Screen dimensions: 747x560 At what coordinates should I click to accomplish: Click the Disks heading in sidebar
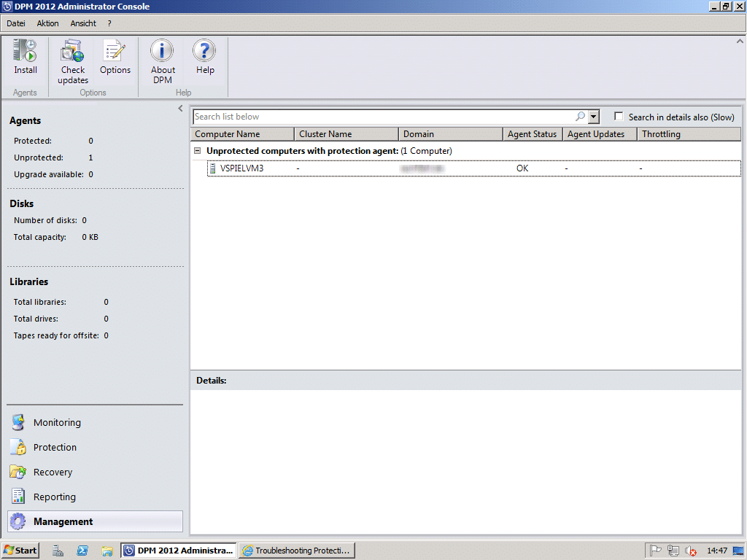point(21,203)
